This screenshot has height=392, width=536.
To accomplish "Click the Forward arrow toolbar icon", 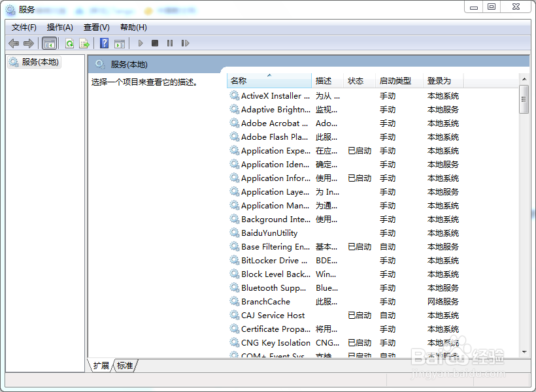I will [x=29, y=43].
